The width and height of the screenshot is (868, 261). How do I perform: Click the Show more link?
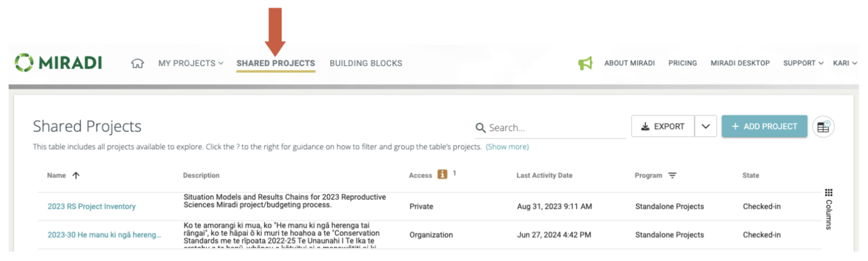(507, 147)
